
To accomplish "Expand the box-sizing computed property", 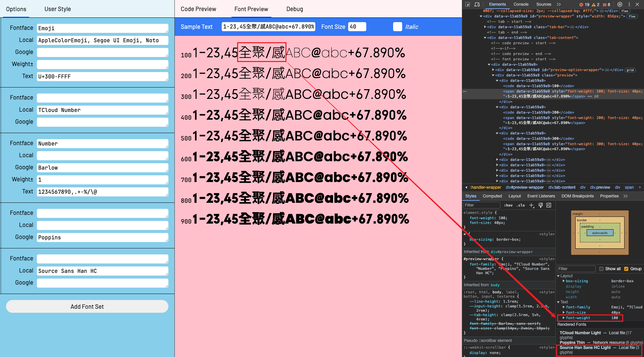I will (x=564, y=281).
